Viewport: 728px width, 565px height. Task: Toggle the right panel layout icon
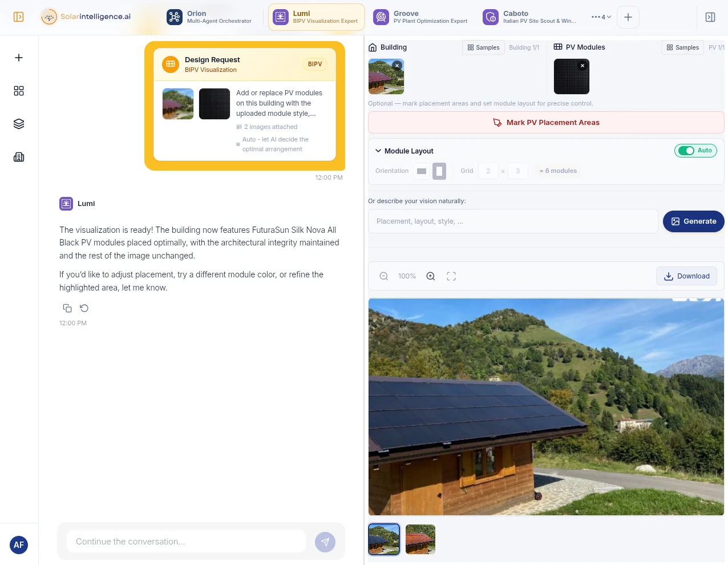[710, 17]
